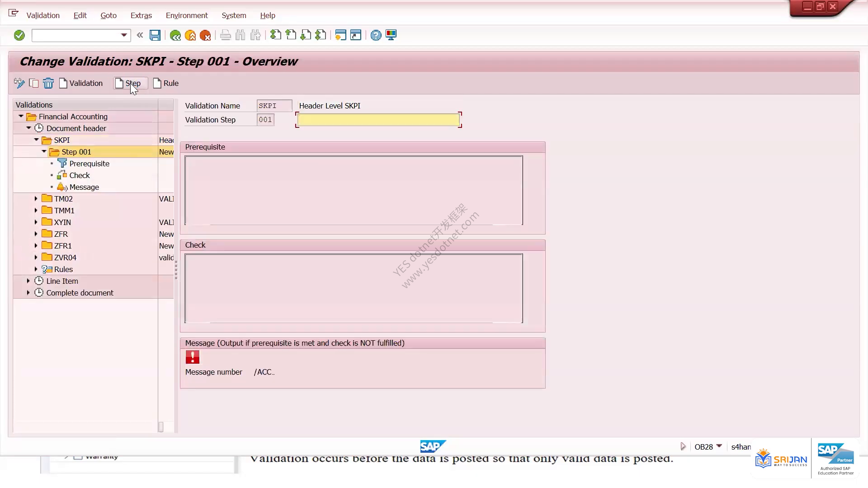Click the green Enter checkmark icon
The height and width of the screenshot is (488, 868).
19,35
